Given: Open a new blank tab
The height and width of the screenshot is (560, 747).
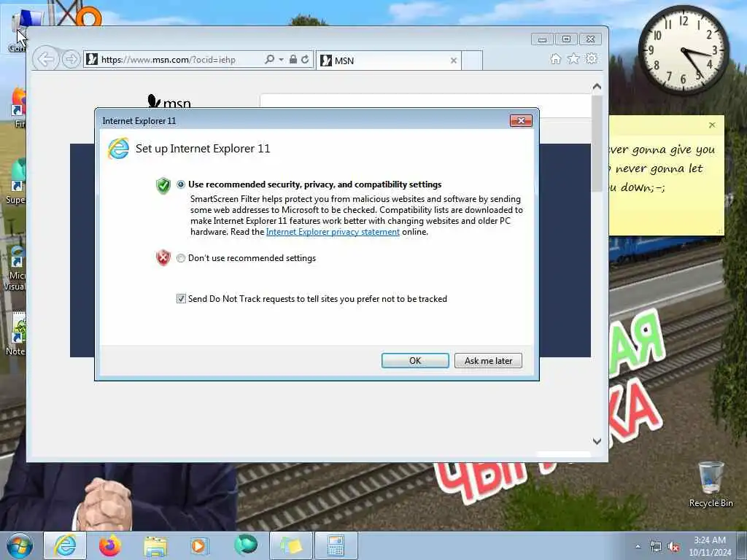Looking at the screenshot, I should point(473,61).
